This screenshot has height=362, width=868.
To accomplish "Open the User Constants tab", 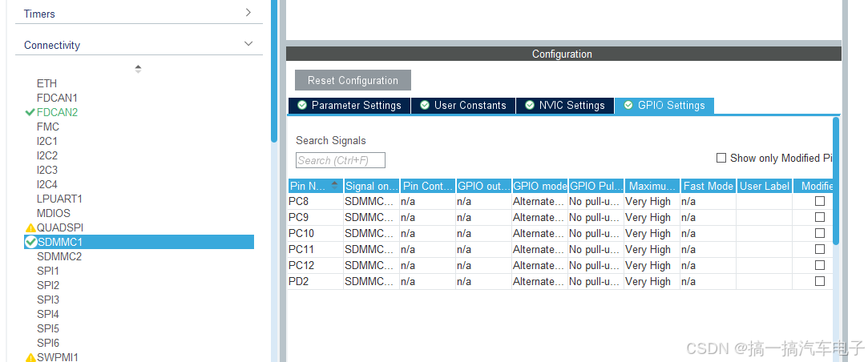I will point(463,105).
